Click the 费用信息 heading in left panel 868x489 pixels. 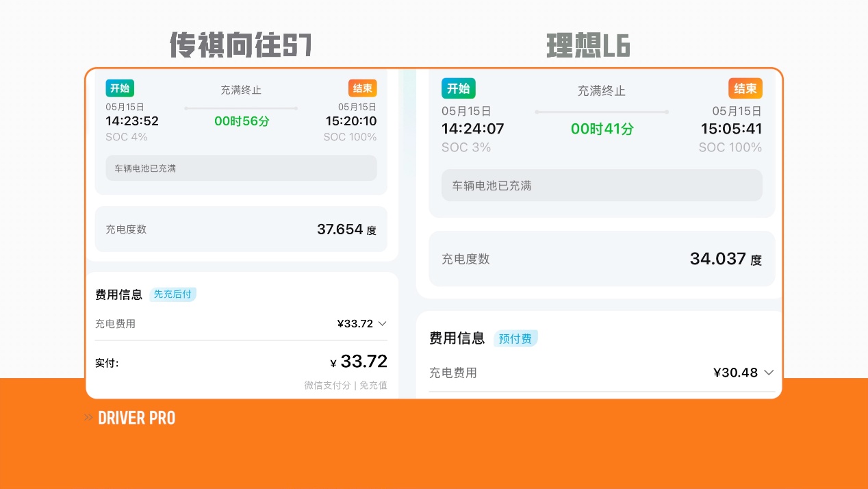point(119,294)
